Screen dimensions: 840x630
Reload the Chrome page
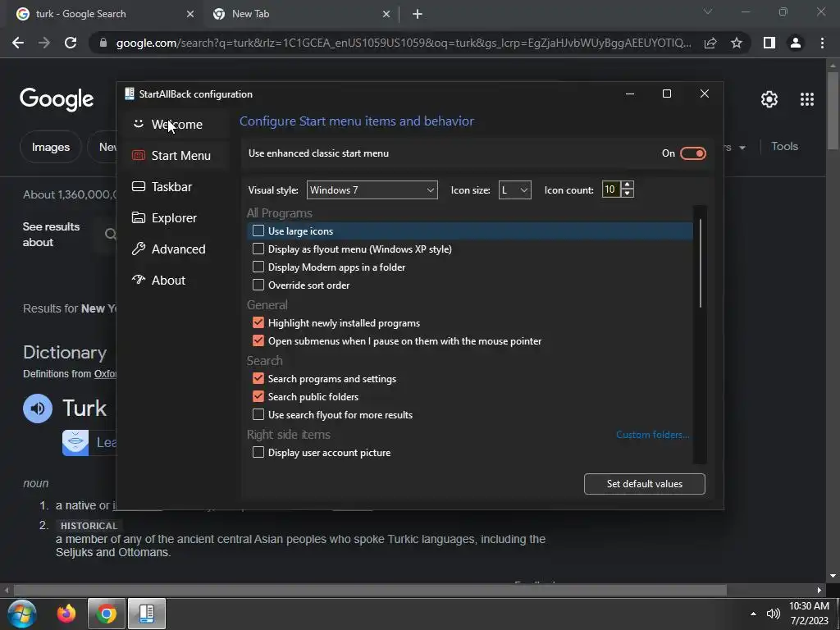(x=71, y=43)
